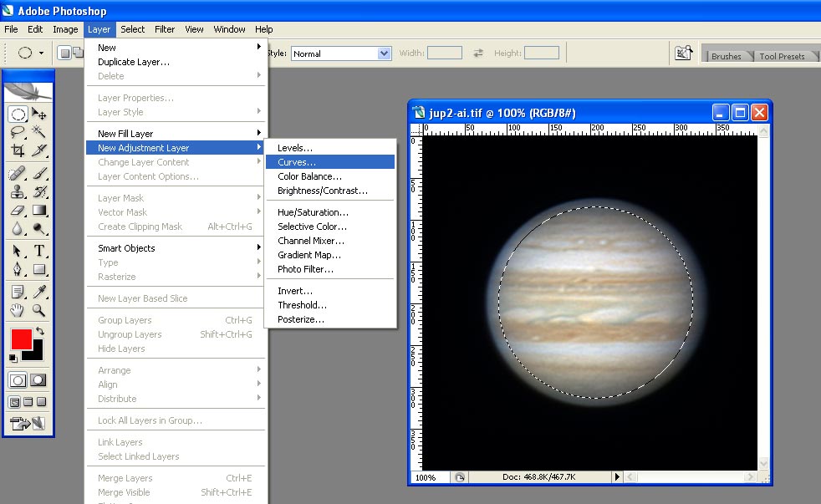
Task: Select the Lasso tool
Action: click(x=18, y=131)
